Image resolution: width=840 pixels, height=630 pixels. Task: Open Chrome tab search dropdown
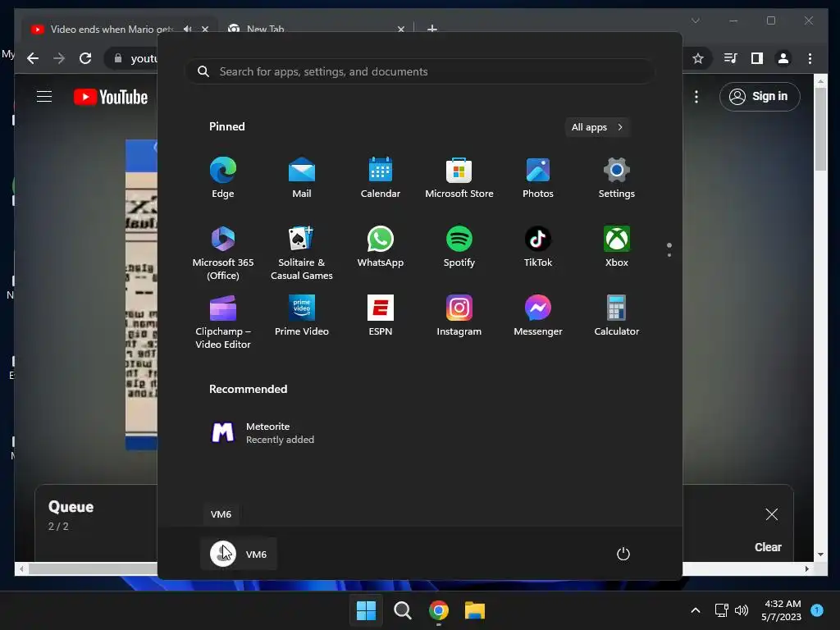(x=696, y=21)
